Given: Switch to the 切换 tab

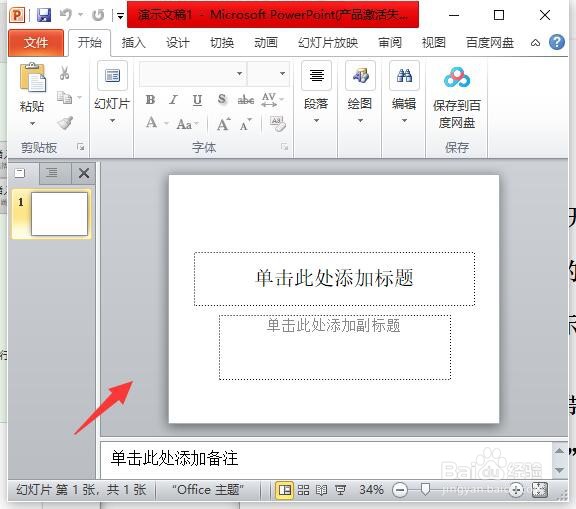Looking at the screenshot, I should point(222,43).
